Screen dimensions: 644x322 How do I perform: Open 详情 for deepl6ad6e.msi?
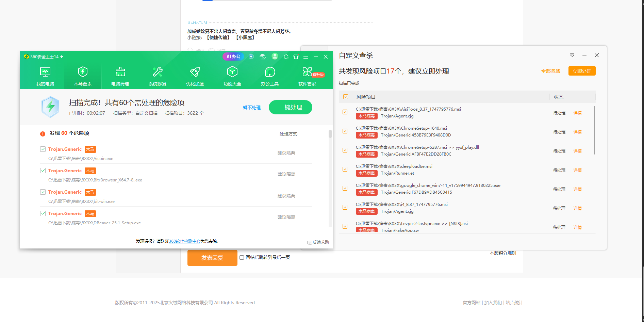click(578, 170)
